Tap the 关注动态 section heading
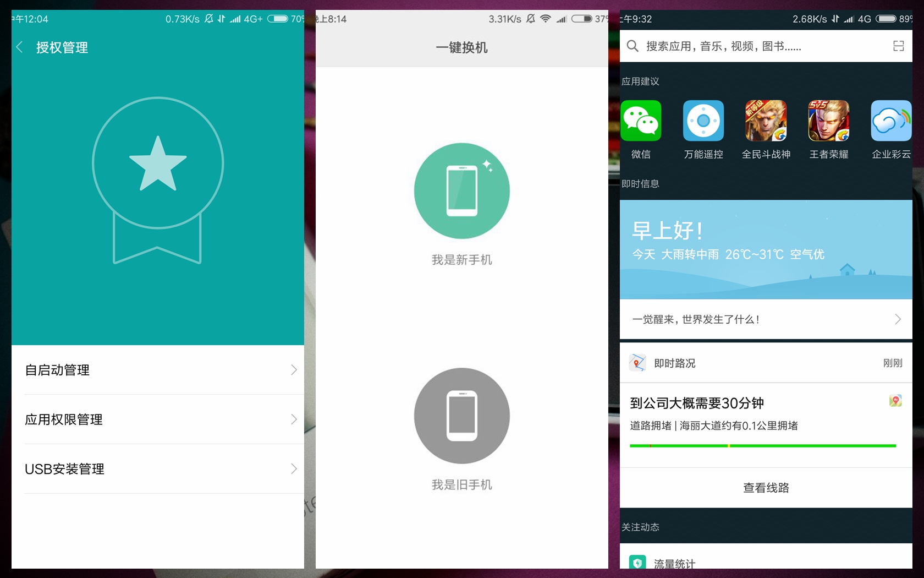The image size is (924, 578). (640, 527)
